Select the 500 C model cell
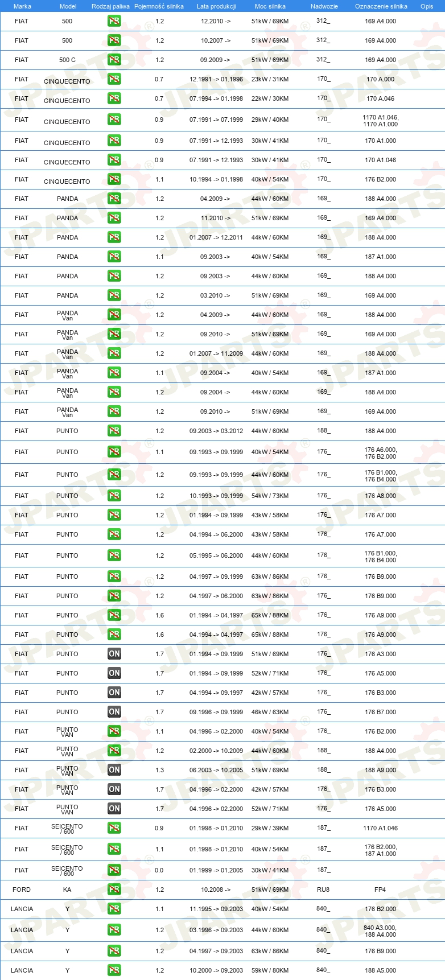445x980 pixels. point(67,60)
